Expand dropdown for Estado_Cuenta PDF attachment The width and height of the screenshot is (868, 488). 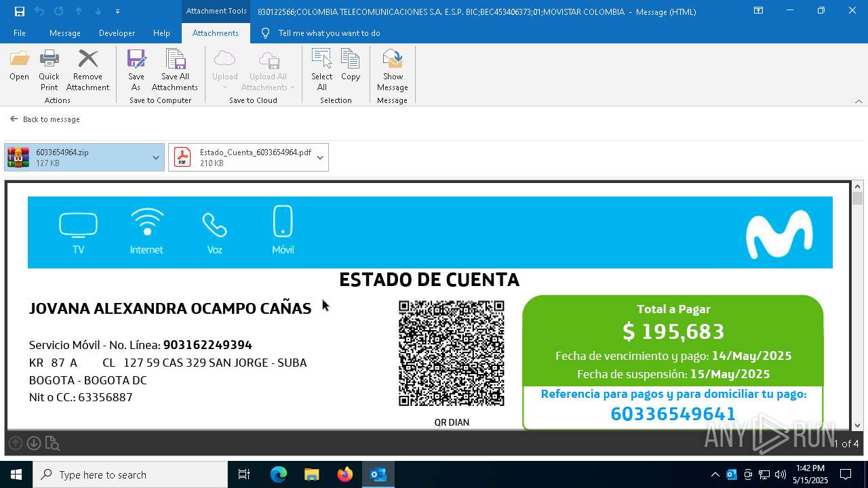[320, 157]
